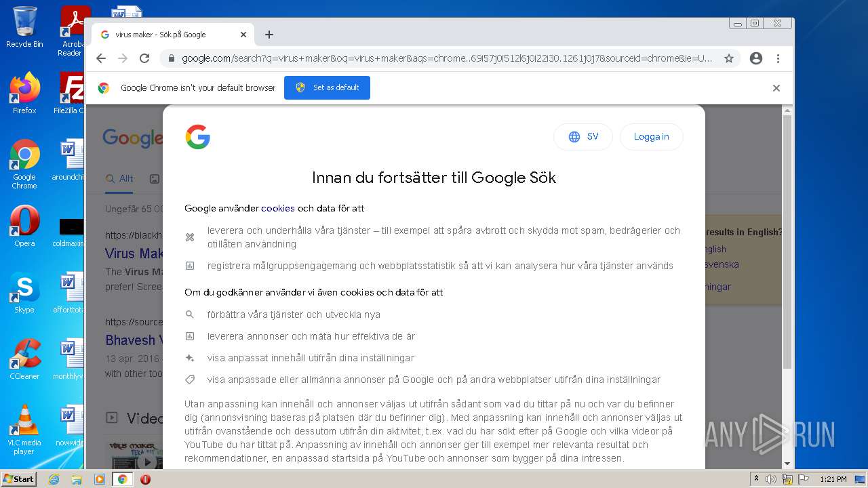Click the images tab icon beside Allt
Viewport: 868px width, 488px height.
coord(155,179)
